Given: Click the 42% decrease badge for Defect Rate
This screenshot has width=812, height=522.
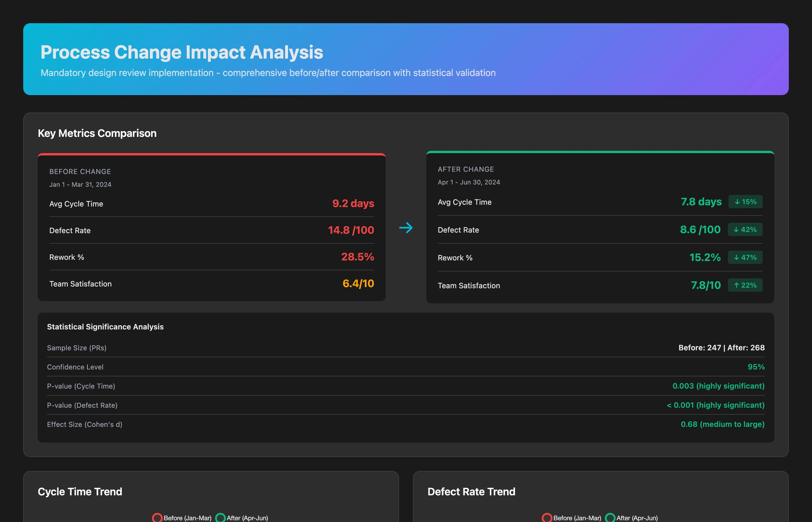Looking at the screenshot, I should 745,229.
